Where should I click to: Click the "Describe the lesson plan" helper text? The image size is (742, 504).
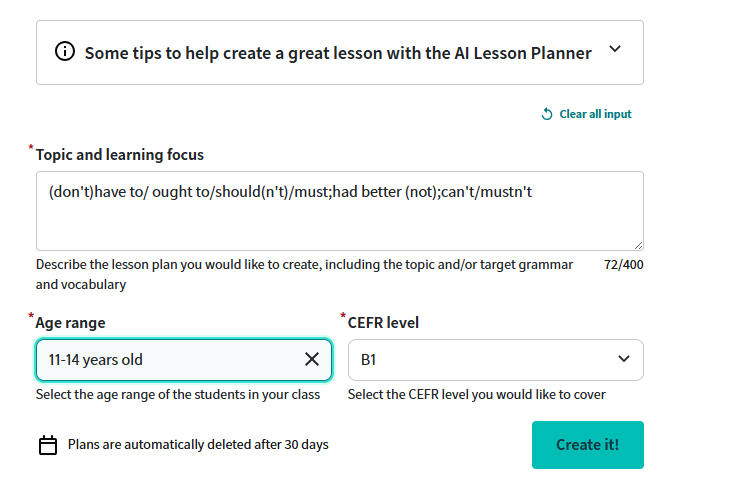pyautogui.click(x=304, y=265)
